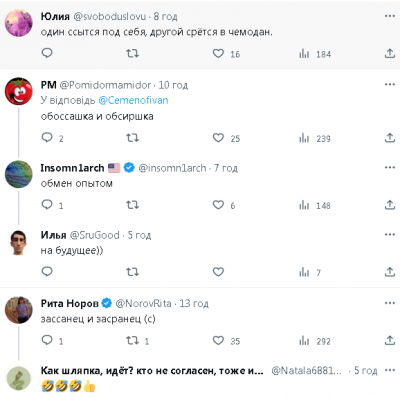
Task: Open three-dot menu on Insomn1arch tweet
Action: click(x=390, y=167)
